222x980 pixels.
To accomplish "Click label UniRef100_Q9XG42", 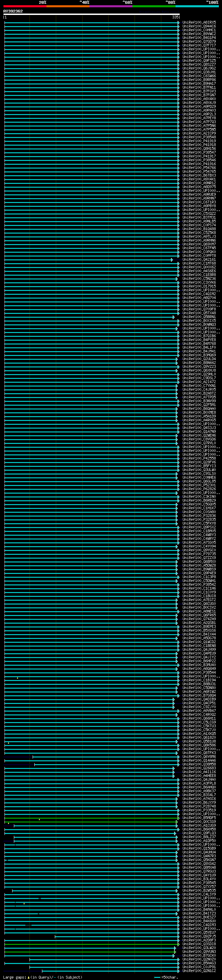I will click(x=199, y=864).
